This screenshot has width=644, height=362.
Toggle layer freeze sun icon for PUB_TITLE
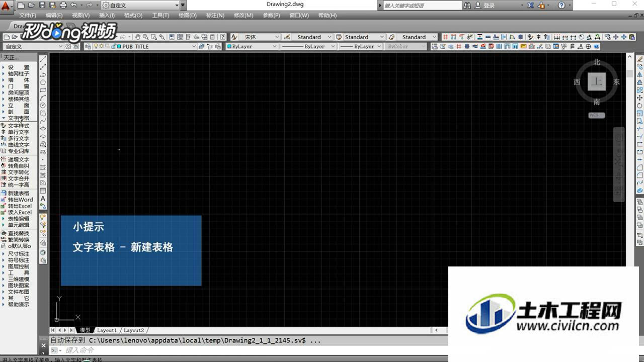(x=101, y=46)
